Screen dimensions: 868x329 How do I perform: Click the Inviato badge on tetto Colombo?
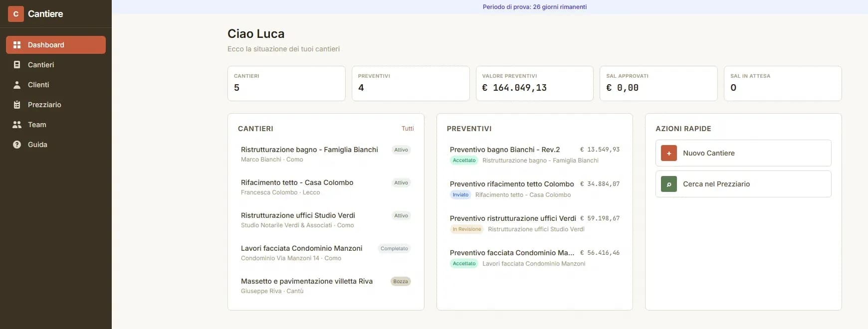pos(460,195)
